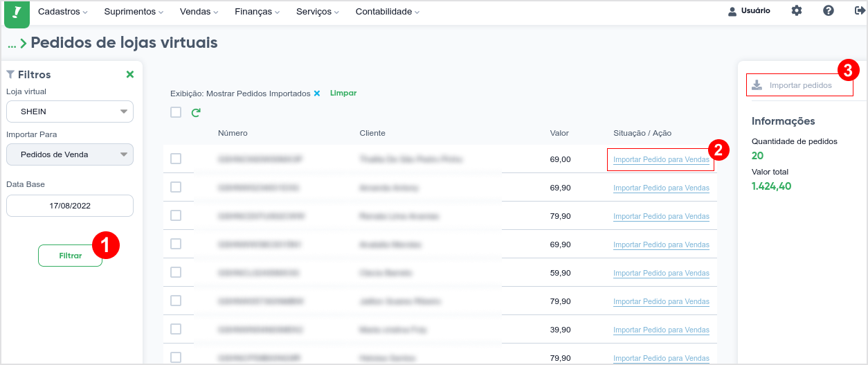Click the Data Base date field

(70, 206)
